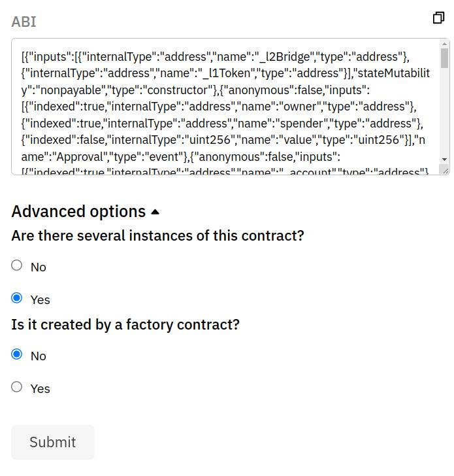
Task: Click inside the ABI JSON text area
Action: click(x=226, y=107)
